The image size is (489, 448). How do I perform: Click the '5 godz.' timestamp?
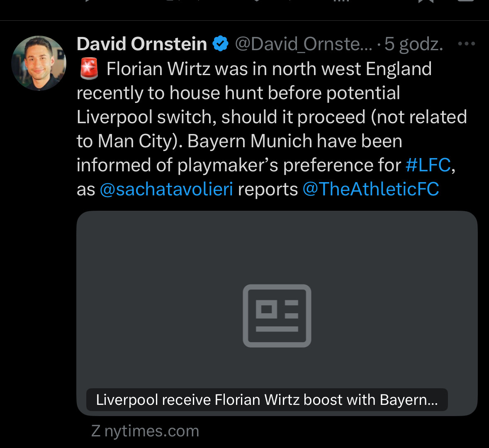414,44
